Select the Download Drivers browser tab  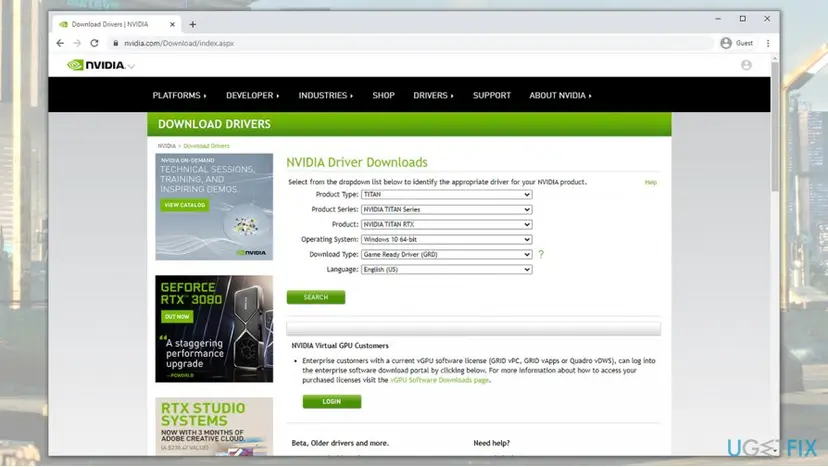click(x=116, y=24)
